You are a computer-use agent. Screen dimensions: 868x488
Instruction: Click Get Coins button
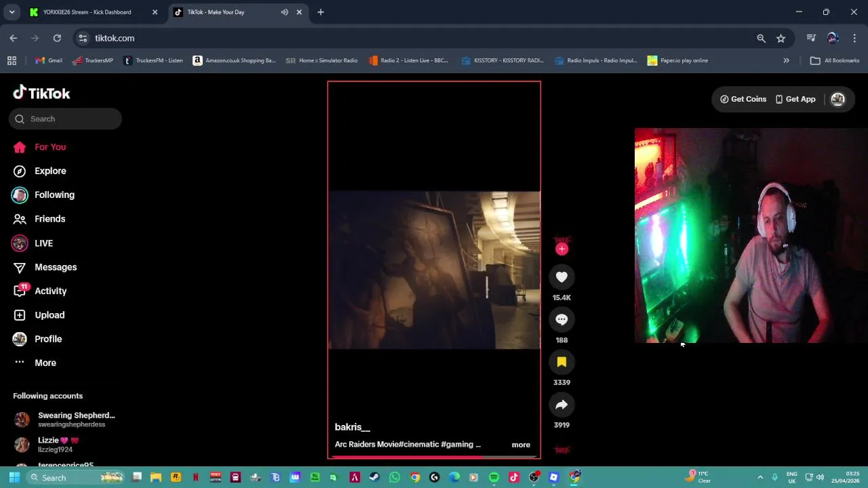pyautogui.click(x=743, y=99)
